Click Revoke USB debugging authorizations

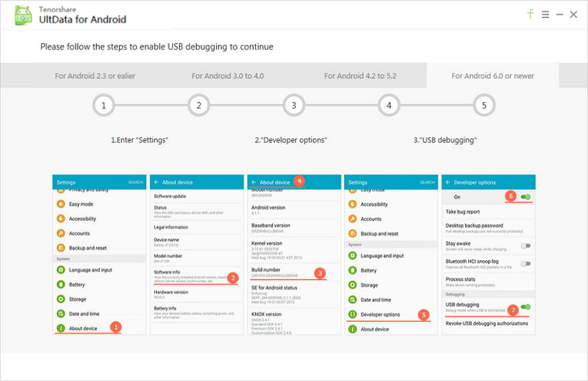tap(488, 323)
